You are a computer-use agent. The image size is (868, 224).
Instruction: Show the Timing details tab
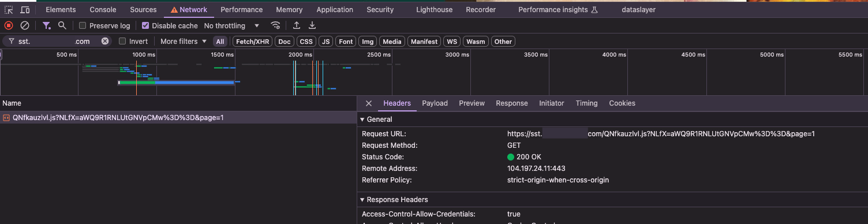click(586, 103)
